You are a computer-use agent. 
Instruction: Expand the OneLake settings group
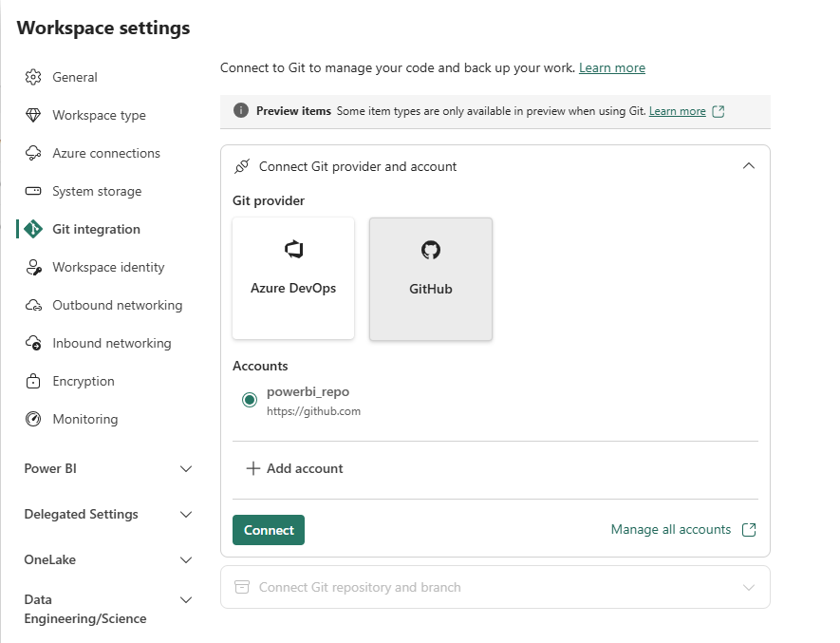(x=186, y=559)
